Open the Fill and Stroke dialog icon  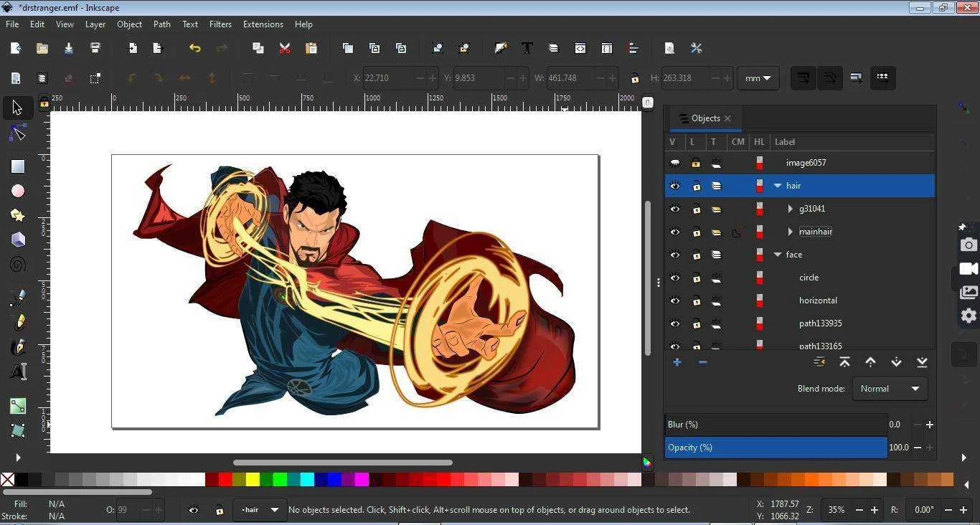click(501, 48)
